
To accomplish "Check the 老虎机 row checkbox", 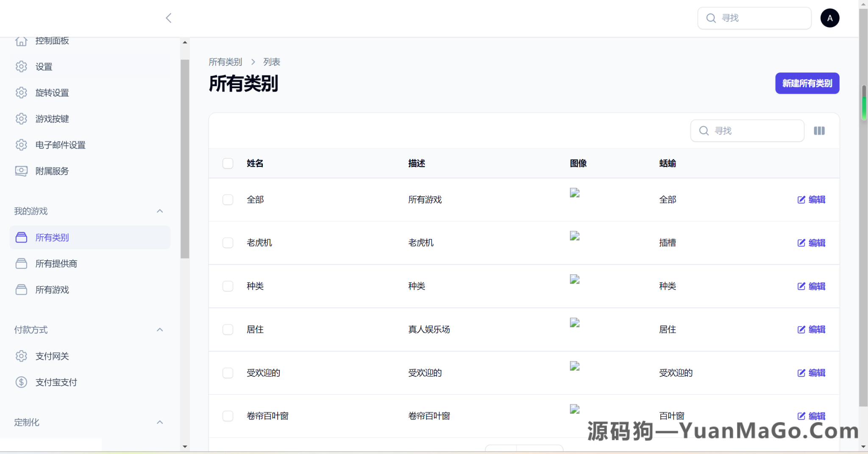I will point(228,243).
